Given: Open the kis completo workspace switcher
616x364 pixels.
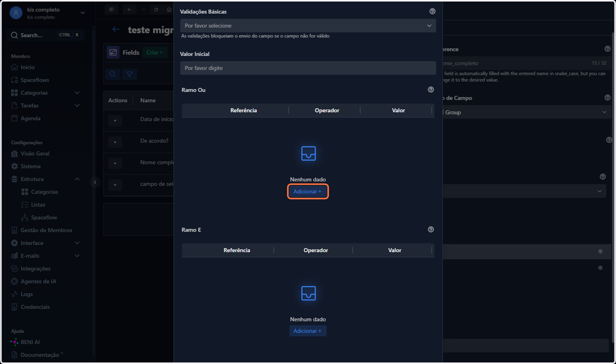Looking at the screenshot, I should click(48, 13).
